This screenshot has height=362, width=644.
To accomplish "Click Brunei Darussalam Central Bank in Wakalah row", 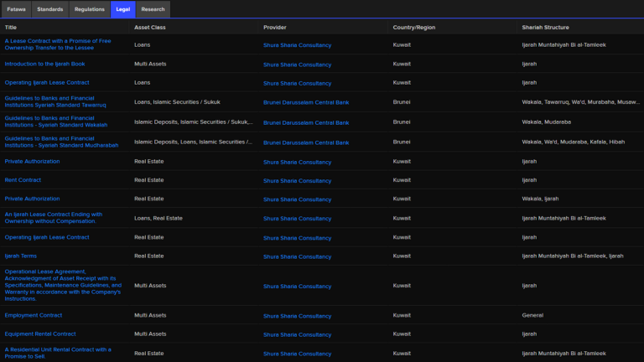I will pyautogui.click(x=306, y=122).
